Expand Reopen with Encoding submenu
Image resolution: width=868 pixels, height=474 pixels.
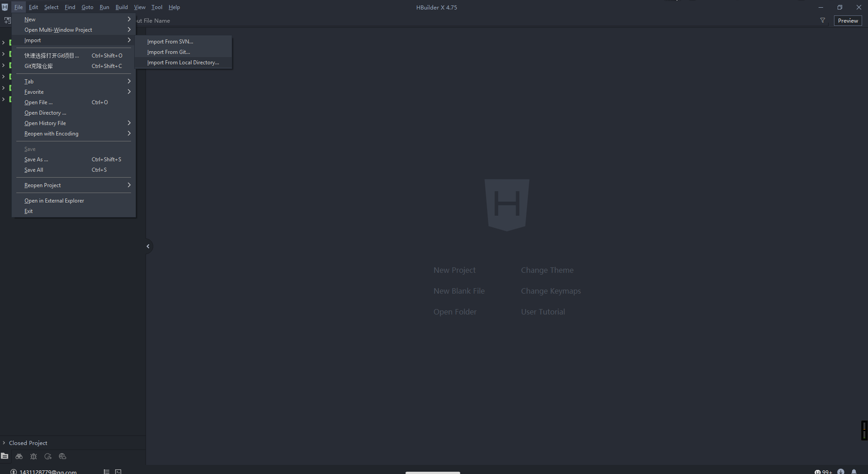click(x=73, y=133)
